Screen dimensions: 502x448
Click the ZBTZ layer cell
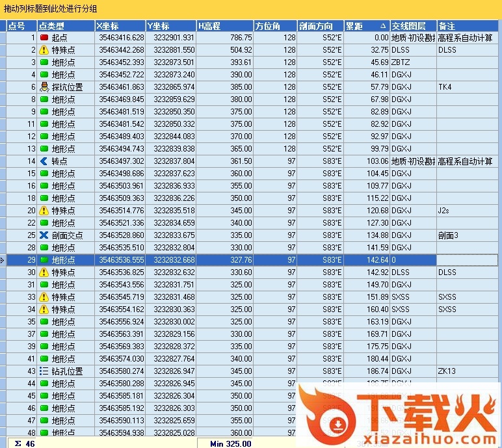pyautogui.click(x=414, y=62)
